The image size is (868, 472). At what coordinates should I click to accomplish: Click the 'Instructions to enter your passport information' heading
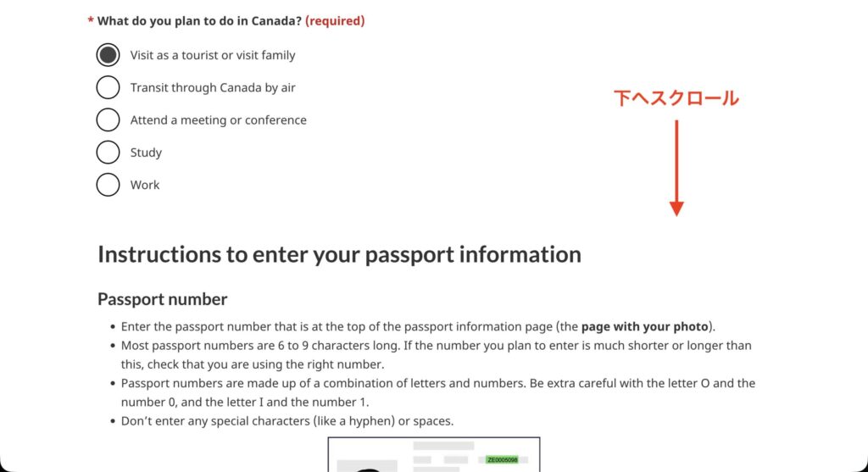click(339, 254)
